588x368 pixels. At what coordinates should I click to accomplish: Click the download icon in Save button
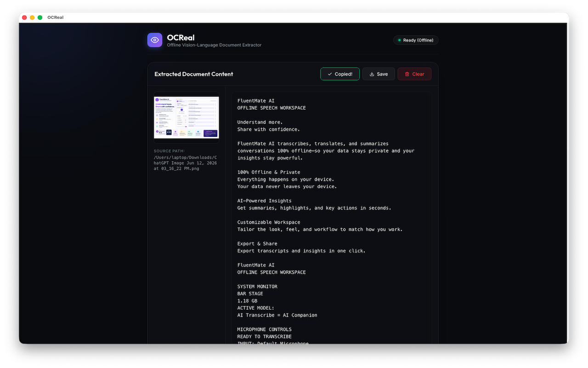click(372, 74)
